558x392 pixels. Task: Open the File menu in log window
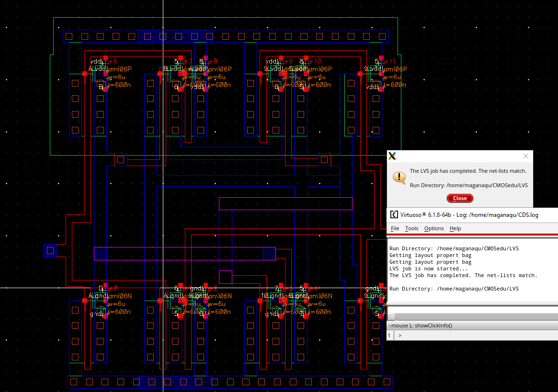[x=395, y=228]
